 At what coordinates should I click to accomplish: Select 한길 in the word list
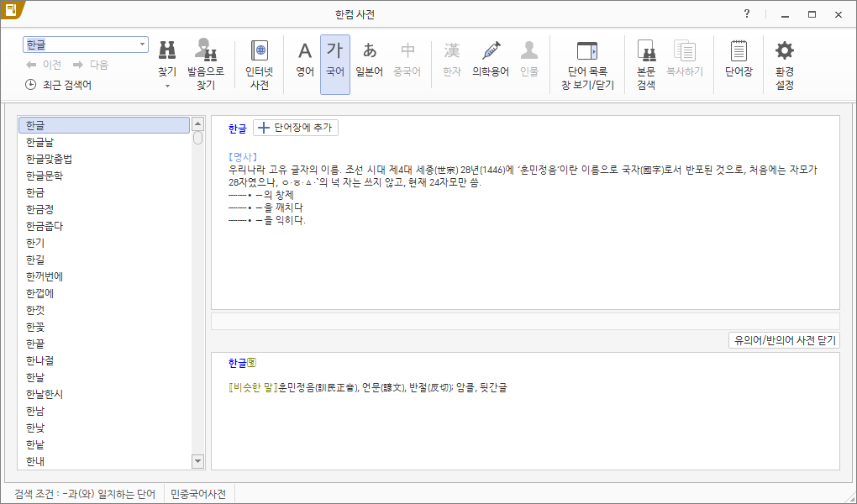tap(104, 260)
